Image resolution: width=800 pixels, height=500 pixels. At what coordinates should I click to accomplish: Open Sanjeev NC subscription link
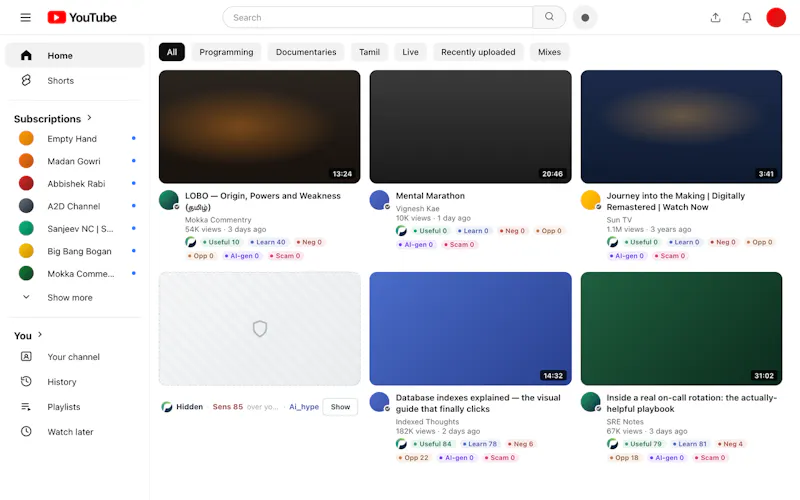pos(74,228)
